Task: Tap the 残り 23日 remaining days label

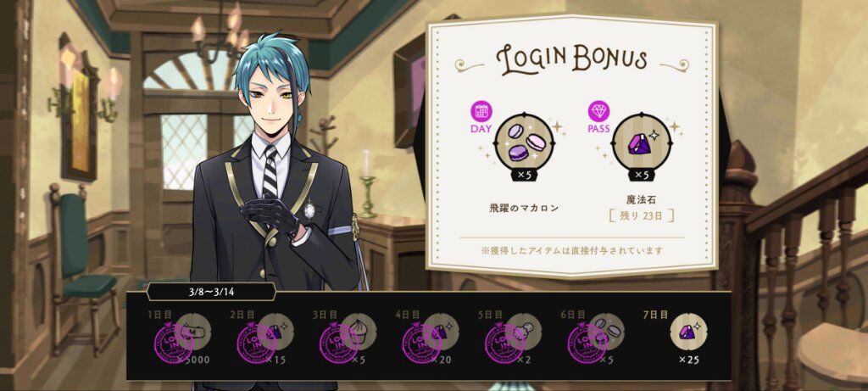Action: (x=641, y=216)
